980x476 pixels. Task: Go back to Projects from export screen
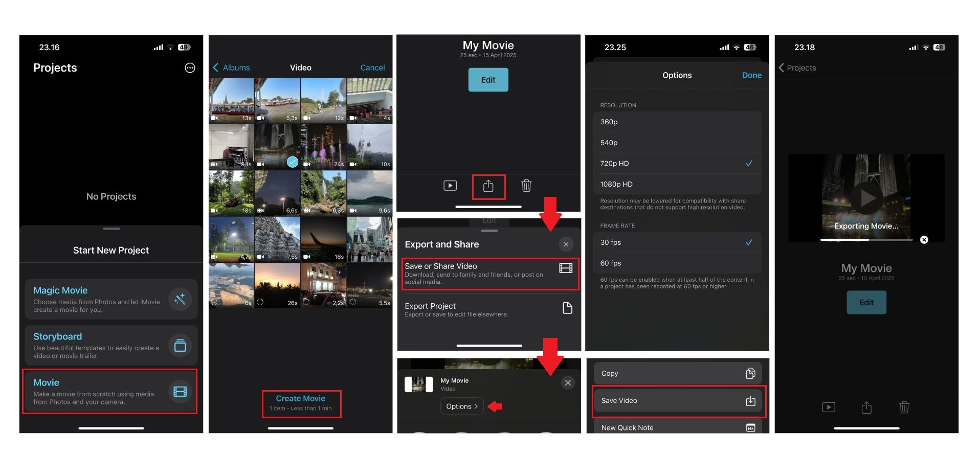coord(797,67)
